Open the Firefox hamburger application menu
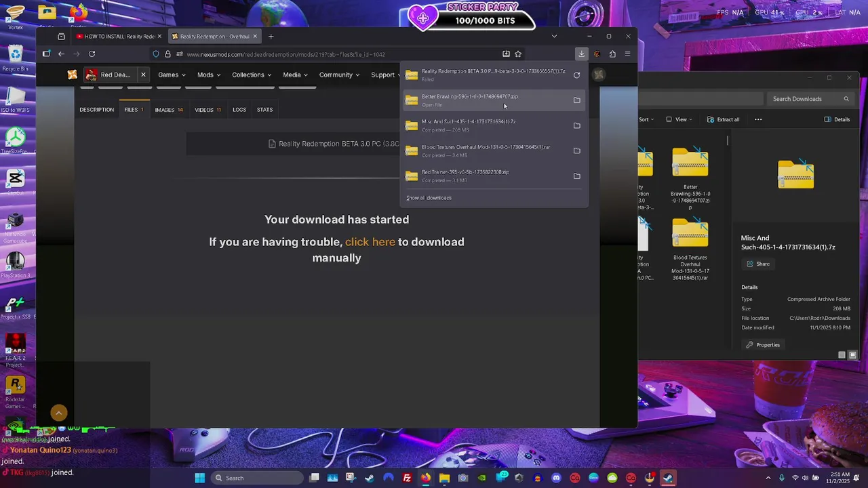Screen dimensions: 868x488 click(x=627, y=54)
